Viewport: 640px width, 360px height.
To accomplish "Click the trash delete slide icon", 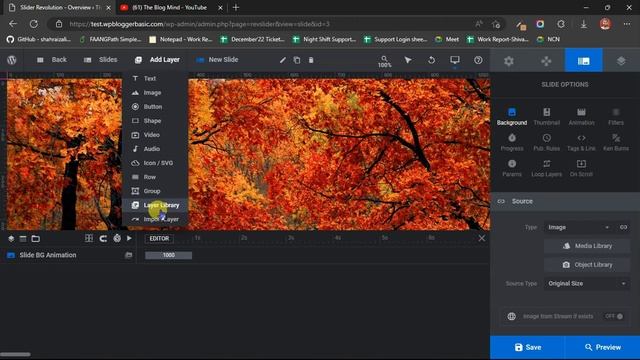I will pyautogui.click(x=311, y=60).
